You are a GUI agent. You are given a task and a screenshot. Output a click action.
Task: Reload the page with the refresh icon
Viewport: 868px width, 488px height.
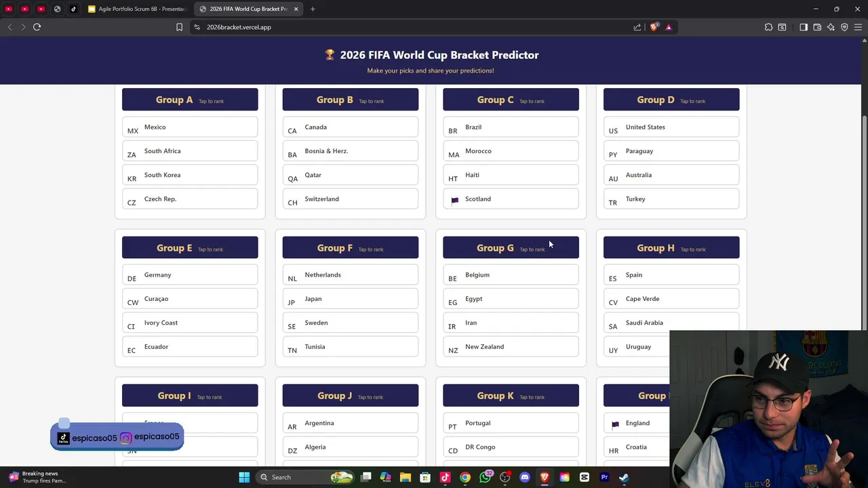click(x=37, y=27)
